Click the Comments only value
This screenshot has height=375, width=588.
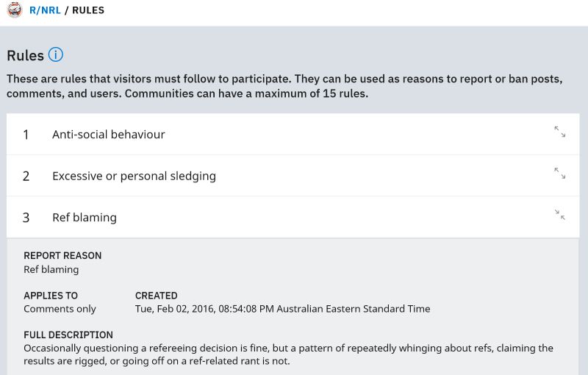60,309
